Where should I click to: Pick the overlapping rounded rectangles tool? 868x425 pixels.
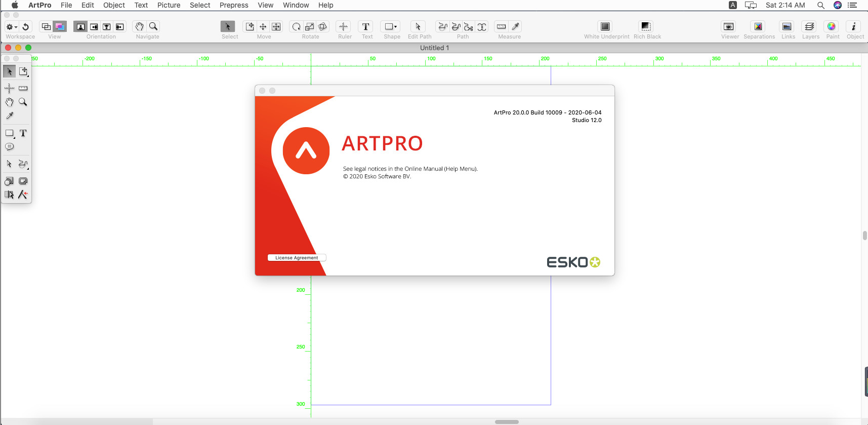click(x=23, y=181)
